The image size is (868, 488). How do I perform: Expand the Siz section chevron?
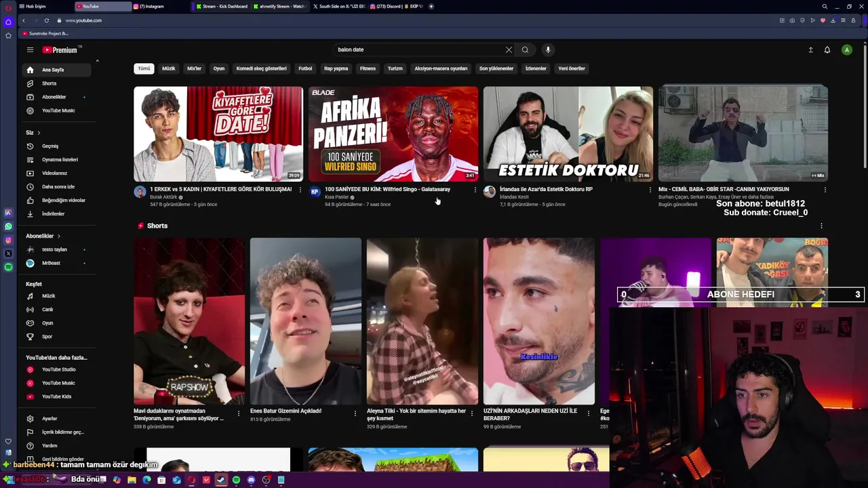tap(39, 133)
